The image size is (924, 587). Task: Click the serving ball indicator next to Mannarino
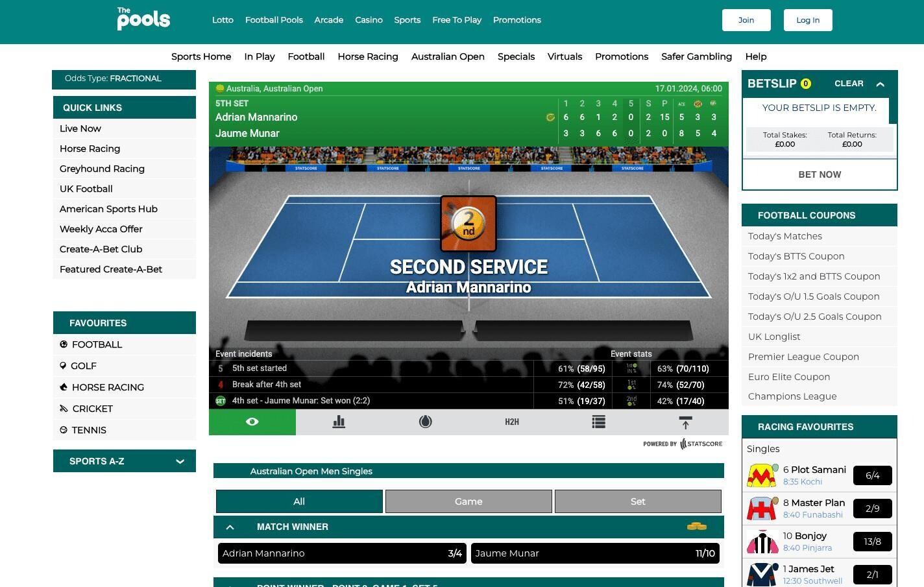coord(550,117)
